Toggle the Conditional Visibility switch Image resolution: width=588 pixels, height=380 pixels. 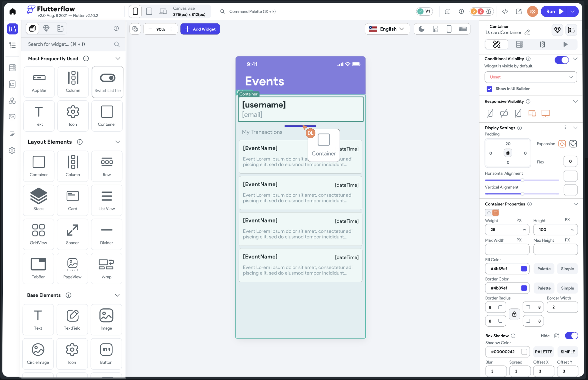point(561,60)
